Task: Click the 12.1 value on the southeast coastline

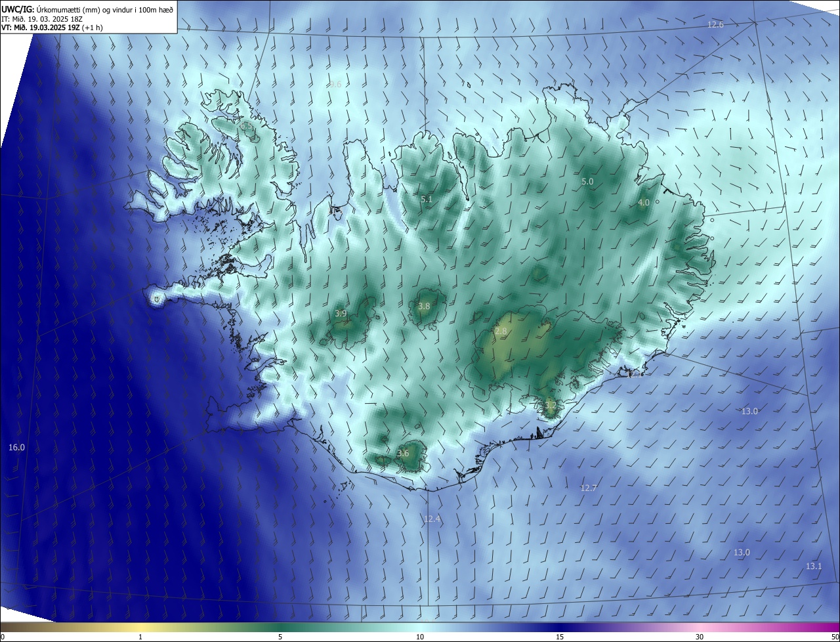Action: click(x=635, y=374)
